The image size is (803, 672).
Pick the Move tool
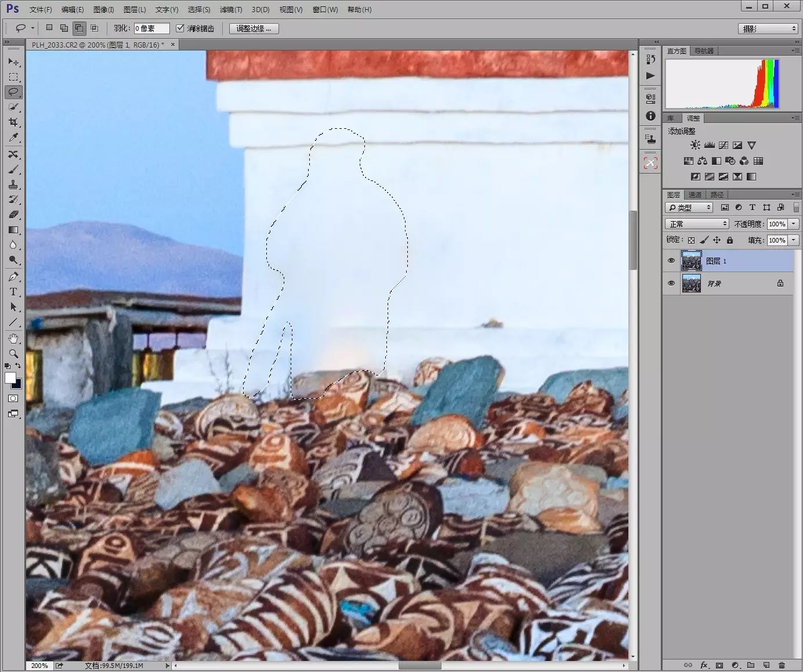(13, 62)
